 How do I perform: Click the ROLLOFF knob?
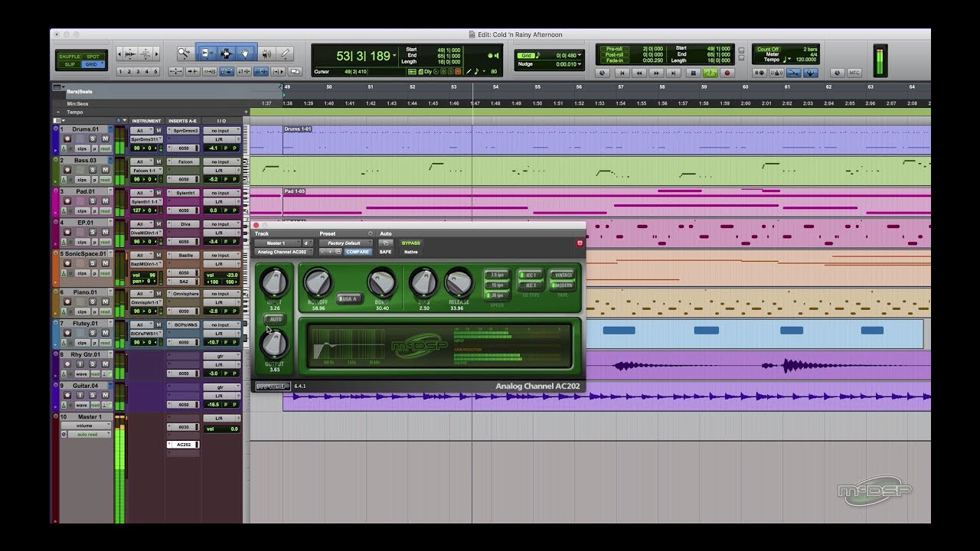pos(318,282)
